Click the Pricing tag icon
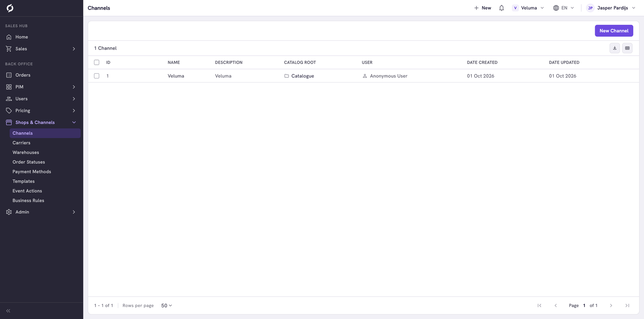The width and height of the screenshot is (644, 319). click(x=9, y=111)
